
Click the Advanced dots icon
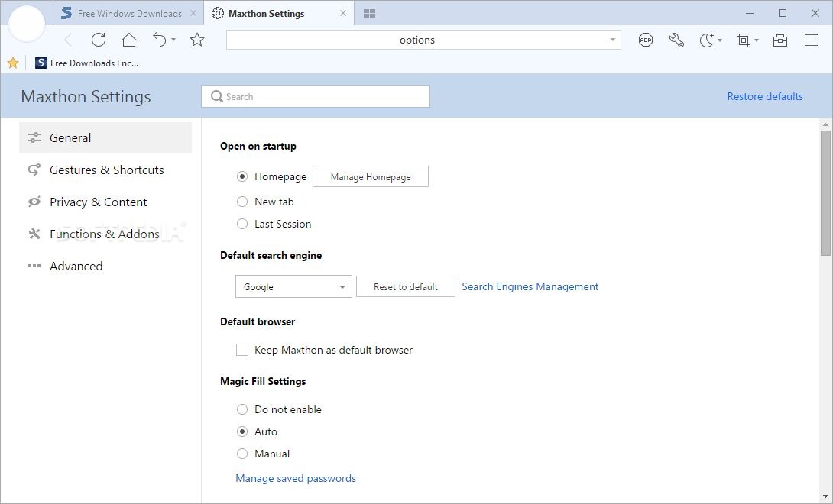(x=34, y=266)
